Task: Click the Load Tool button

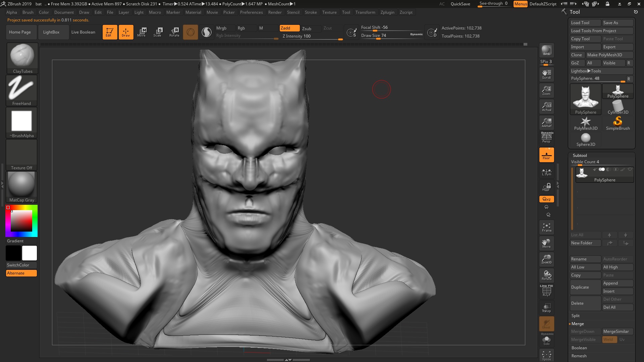Action: (x=586, y=23)
